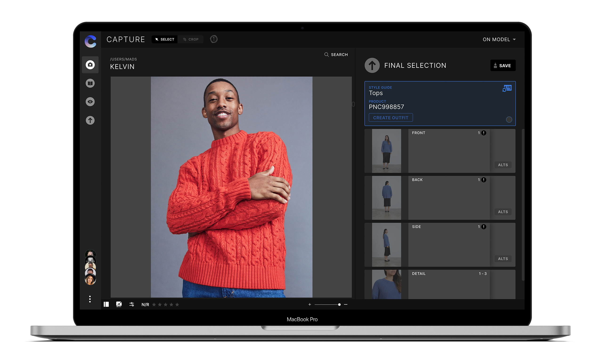
Task: Open the three-dot more menu
Action: click(90, 299)
